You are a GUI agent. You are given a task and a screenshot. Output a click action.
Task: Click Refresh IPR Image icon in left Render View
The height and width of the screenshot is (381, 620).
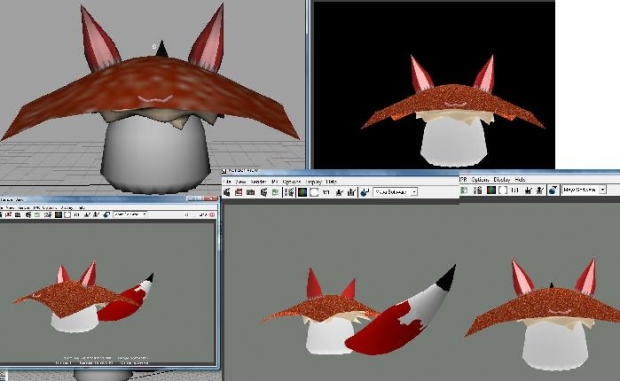[37, 215]
